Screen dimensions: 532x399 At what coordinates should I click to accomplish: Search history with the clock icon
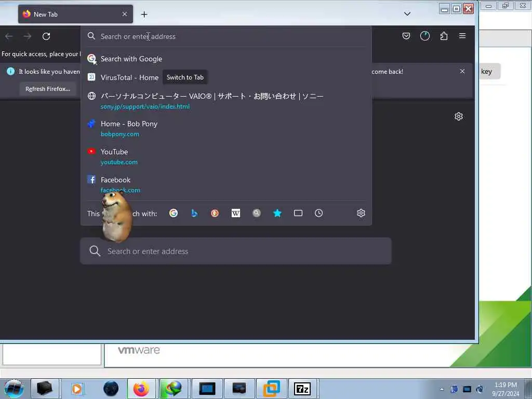coord(318,213)
